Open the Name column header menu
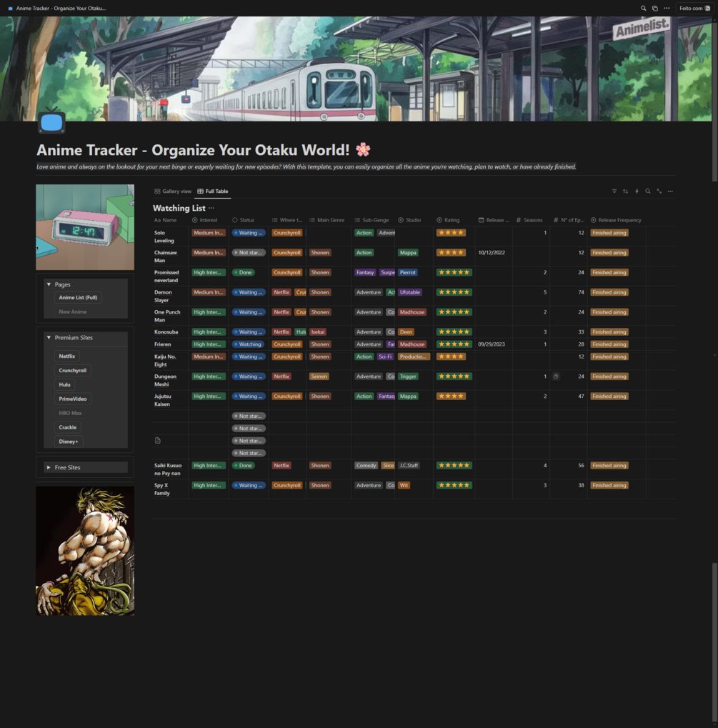 [x=170, y=220]
